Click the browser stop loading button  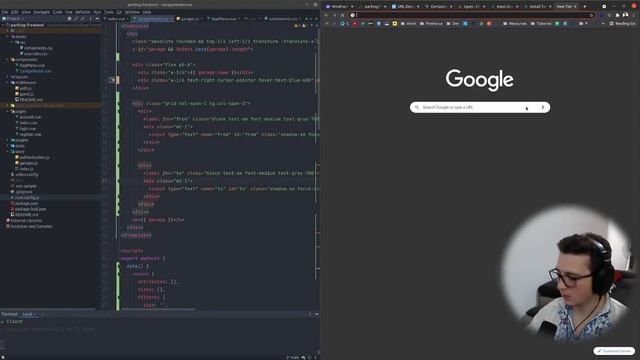(x=342, y=15)
